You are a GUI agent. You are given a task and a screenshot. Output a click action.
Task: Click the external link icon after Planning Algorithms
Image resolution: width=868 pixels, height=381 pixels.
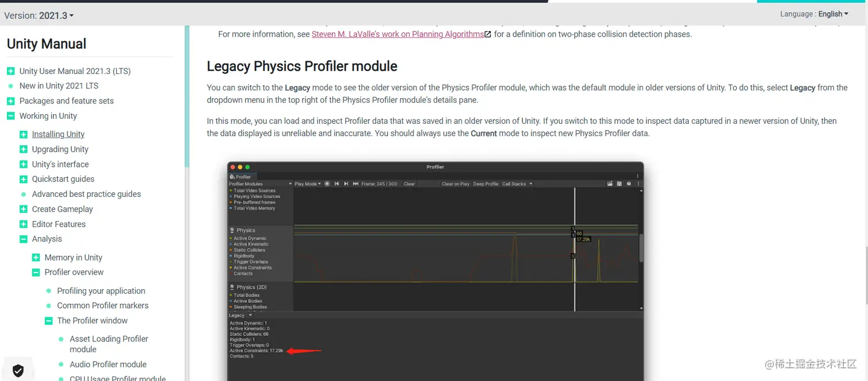(488, 34)
